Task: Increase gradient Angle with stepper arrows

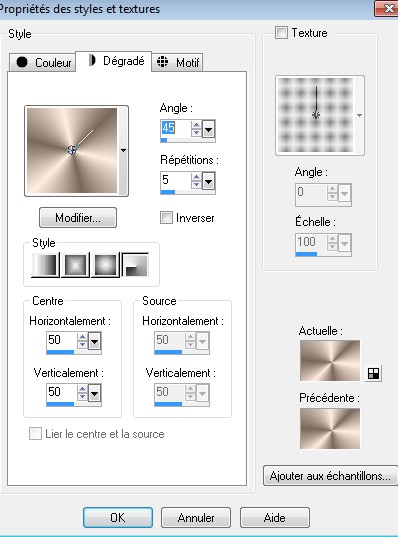Action: click(196, 125)
